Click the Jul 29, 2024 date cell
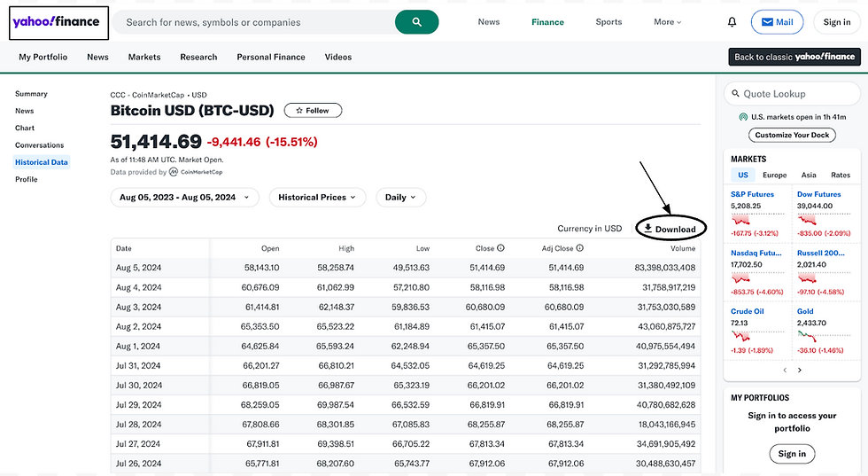Screen dimensions: 868x476 (138, 405)
